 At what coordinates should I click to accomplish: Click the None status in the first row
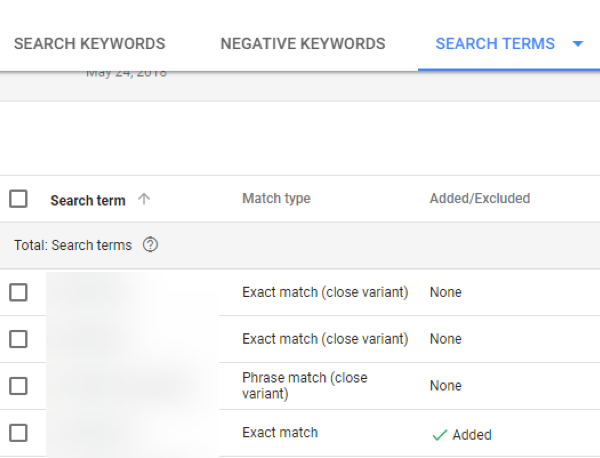pos(445,293)
